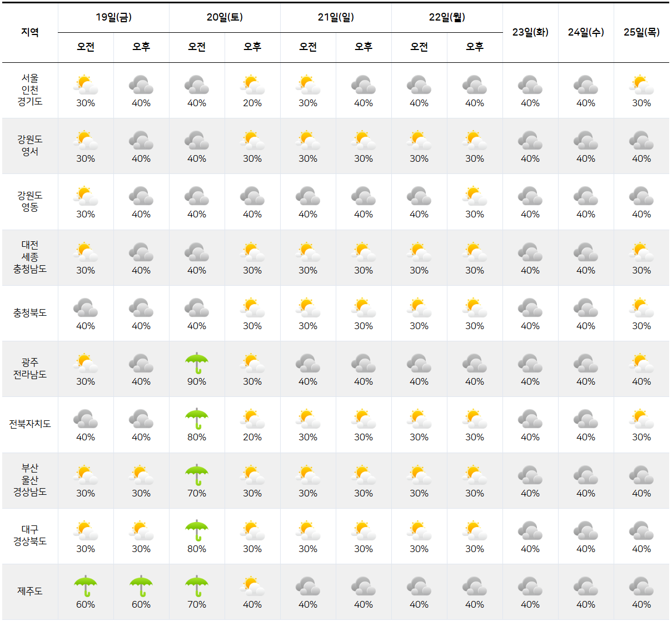Click the partly sunny icon for 서울 19일 오전

tap(86, 85)
